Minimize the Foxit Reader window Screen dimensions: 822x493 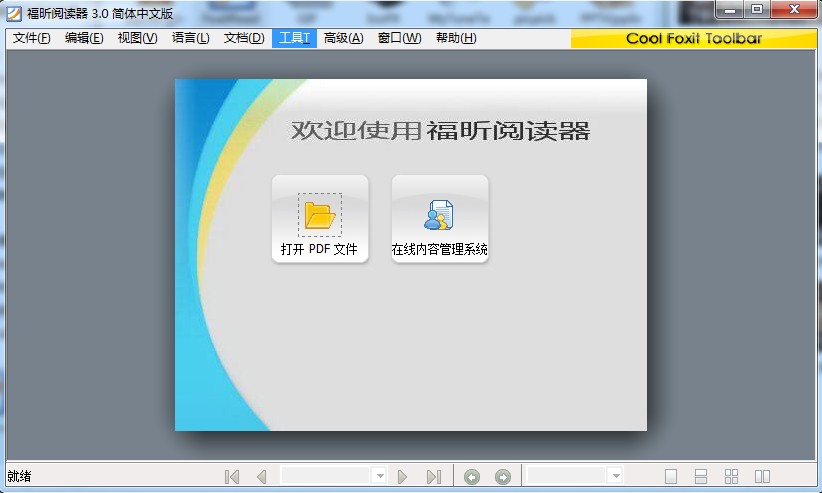(730, 9)
